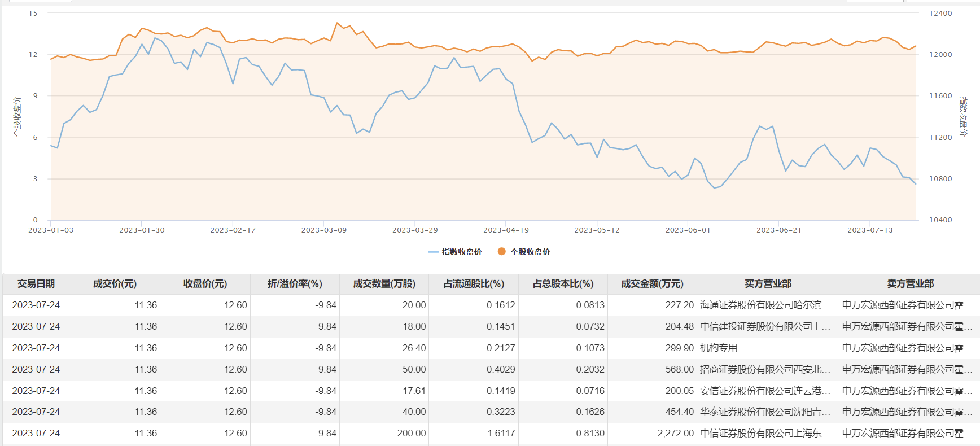
Task: Click the 成交价(元) column header
Action: click(115, 284)
